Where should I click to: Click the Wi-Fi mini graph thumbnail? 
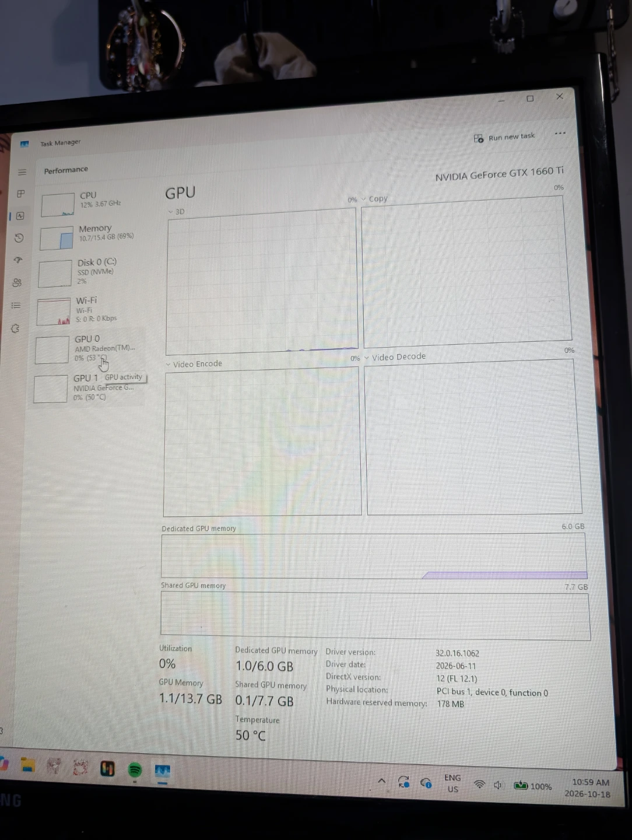point(53,312)
